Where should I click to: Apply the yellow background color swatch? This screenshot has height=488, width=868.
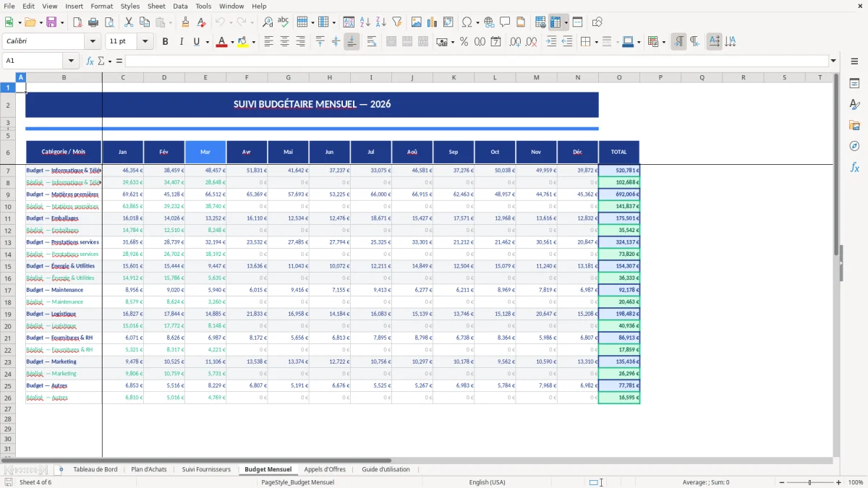[x=243, y=42]
